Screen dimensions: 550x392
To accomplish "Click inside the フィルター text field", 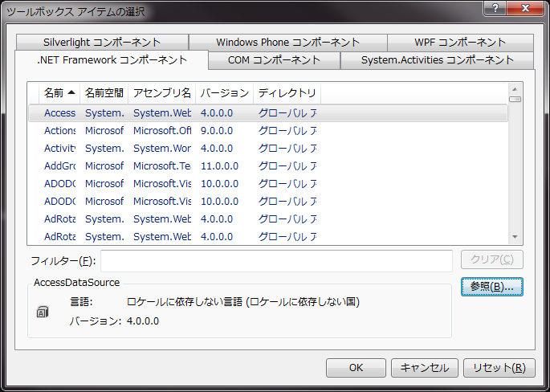I will point(276,261).
